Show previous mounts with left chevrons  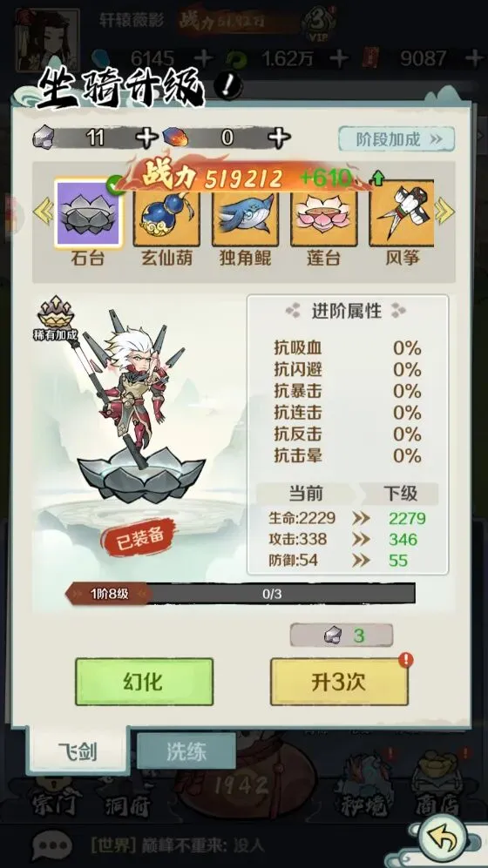pyautogui.click(x=44, y=212)
